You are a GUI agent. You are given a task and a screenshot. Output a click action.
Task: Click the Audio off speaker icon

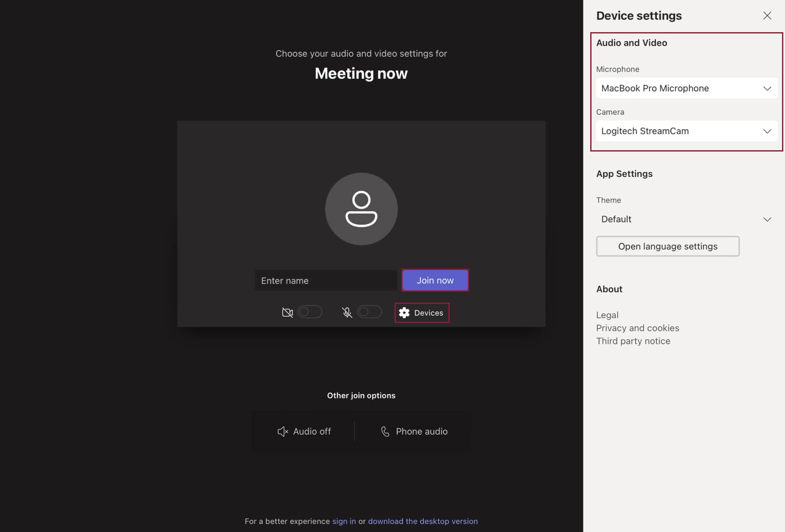(282, 431)
